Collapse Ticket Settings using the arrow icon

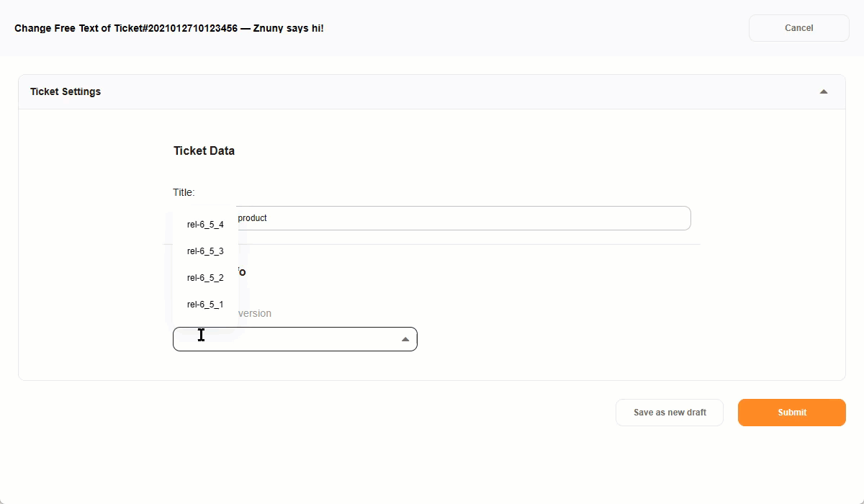tap(824, 91)
